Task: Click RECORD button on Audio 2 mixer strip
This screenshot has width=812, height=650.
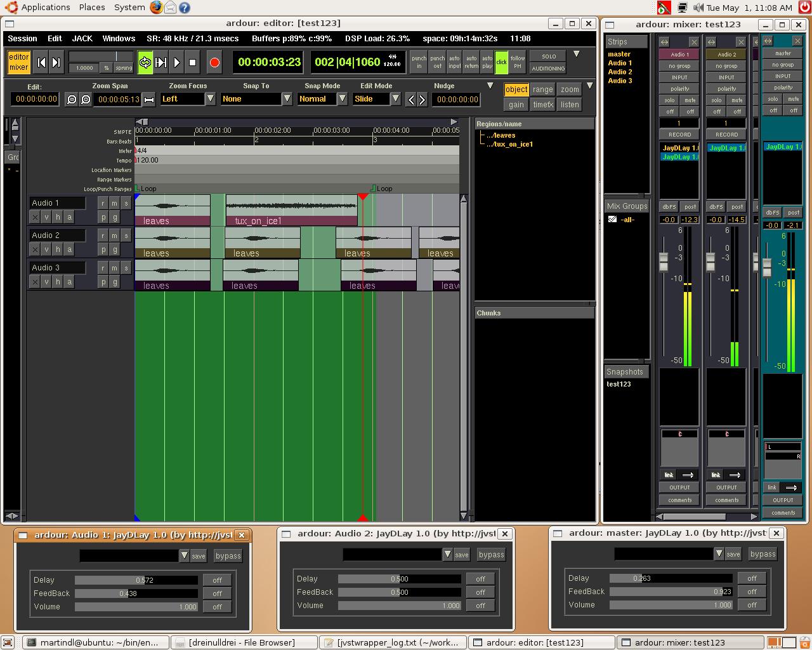Action: coord(726,135)
